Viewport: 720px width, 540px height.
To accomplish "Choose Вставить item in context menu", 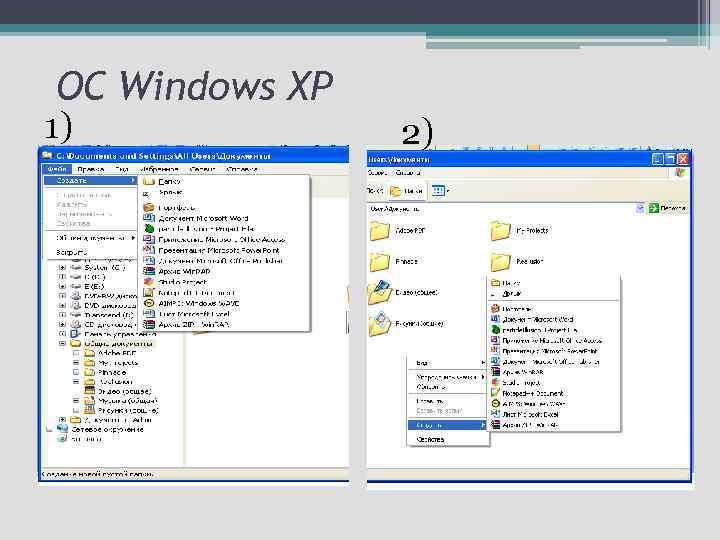I will 447,401.
